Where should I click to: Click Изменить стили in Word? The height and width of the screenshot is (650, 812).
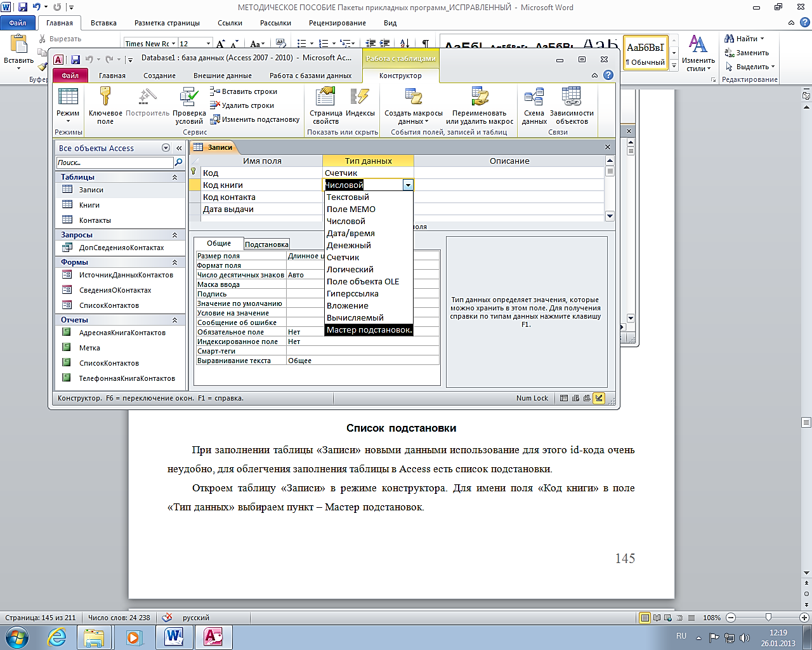tap(698, 53)
